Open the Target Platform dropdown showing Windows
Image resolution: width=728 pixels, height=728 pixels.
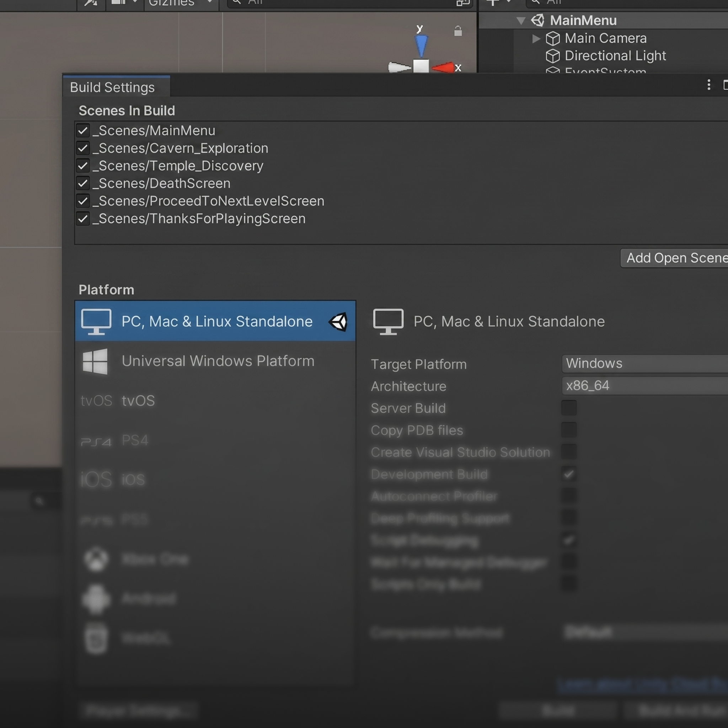coord(645,364)
